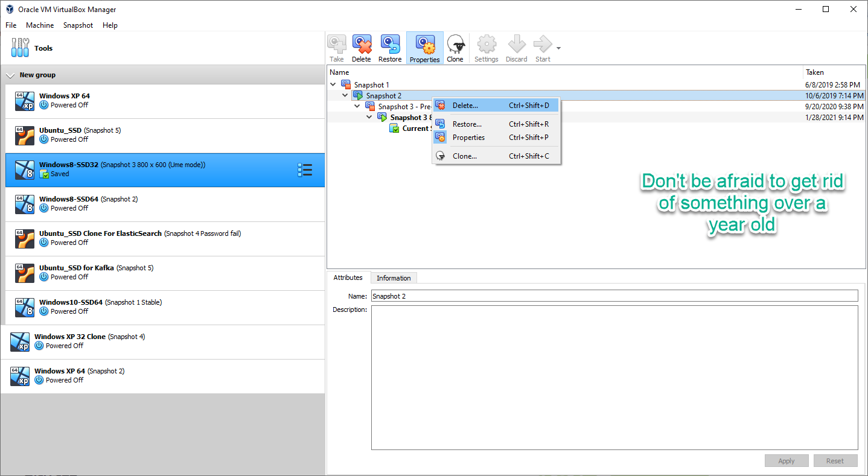Click the Delete snapshot toolbar icon
This screenshot has width=868, height=476.
tap(362, 45)
